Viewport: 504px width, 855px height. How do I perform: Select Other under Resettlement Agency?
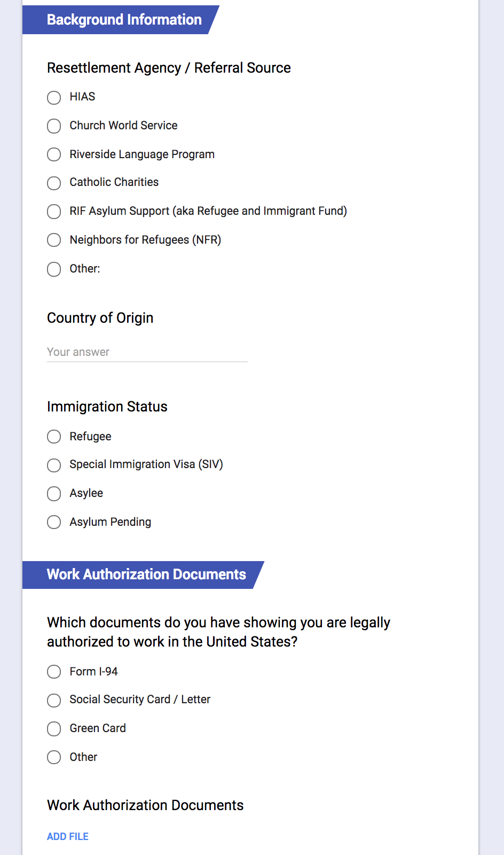pyautogui.click(x=54, y=269)
